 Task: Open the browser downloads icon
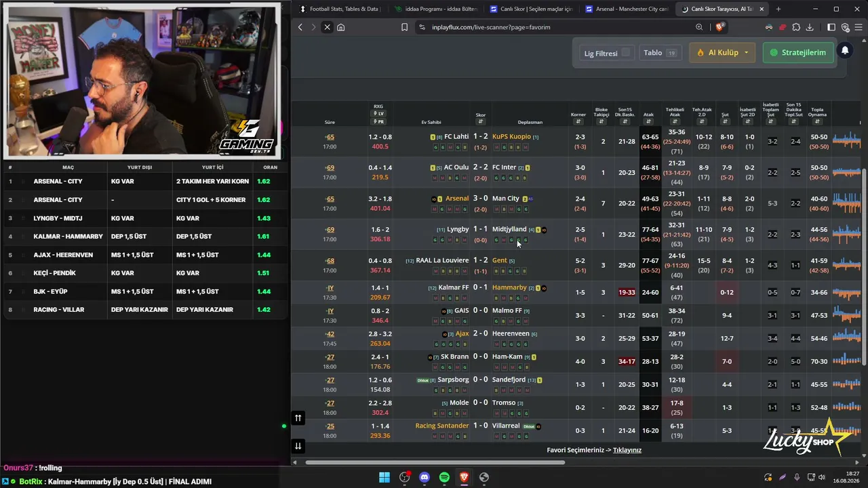tap(810, 27)
